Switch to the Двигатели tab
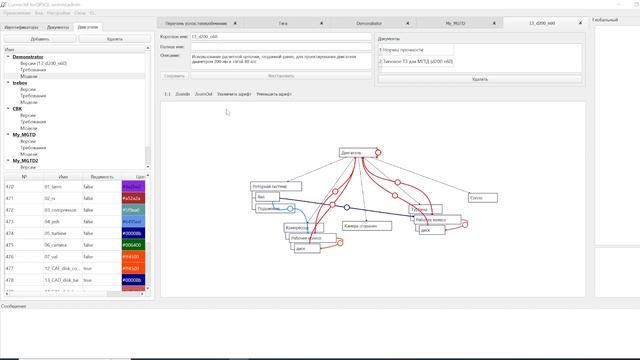This screenshot has height=360, width=640. pyautogui.click(x=88, y=27)
